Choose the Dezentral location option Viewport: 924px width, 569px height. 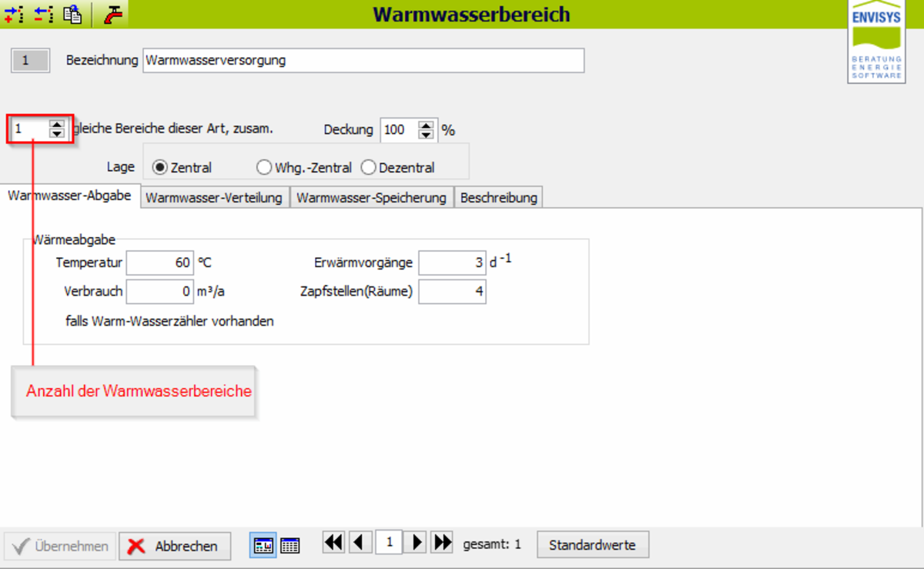click(x=369, y=167)
